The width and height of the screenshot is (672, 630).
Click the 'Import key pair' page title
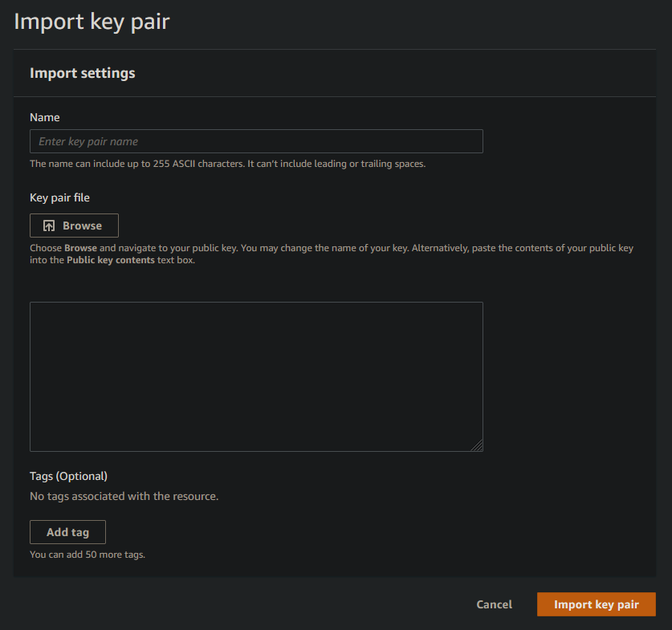(x=92, y=22)
